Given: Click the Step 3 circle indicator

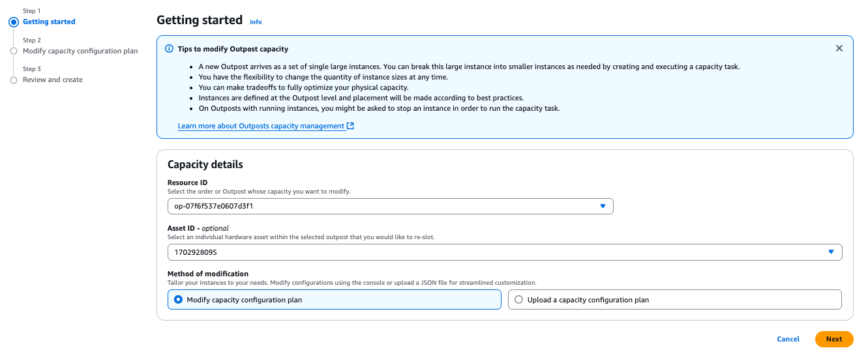Looking at the screenshot, I should [14, 80].
